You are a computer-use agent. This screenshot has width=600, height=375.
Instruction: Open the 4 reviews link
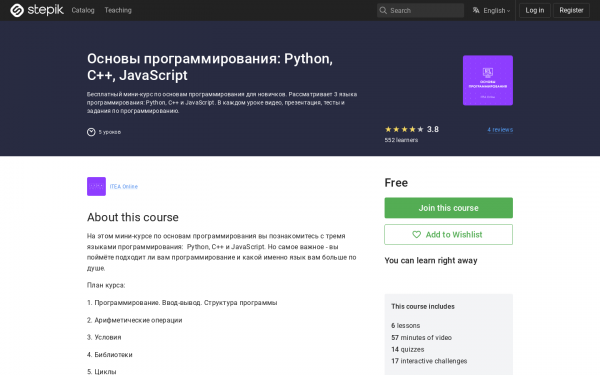(x=500, y=130)
